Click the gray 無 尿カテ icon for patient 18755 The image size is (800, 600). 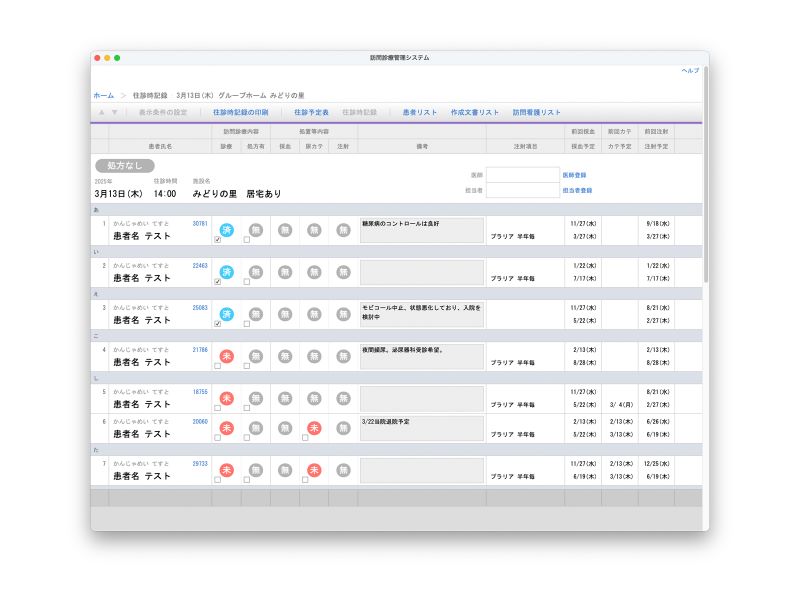pyautogui.click(x=314, y=398)
